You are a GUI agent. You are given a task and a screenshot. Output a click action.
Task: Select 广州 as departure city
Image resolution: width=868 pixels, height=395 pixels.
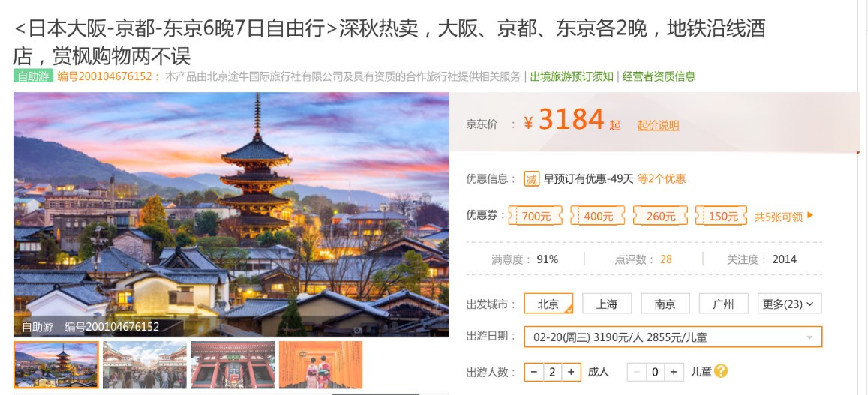point(723,304)
